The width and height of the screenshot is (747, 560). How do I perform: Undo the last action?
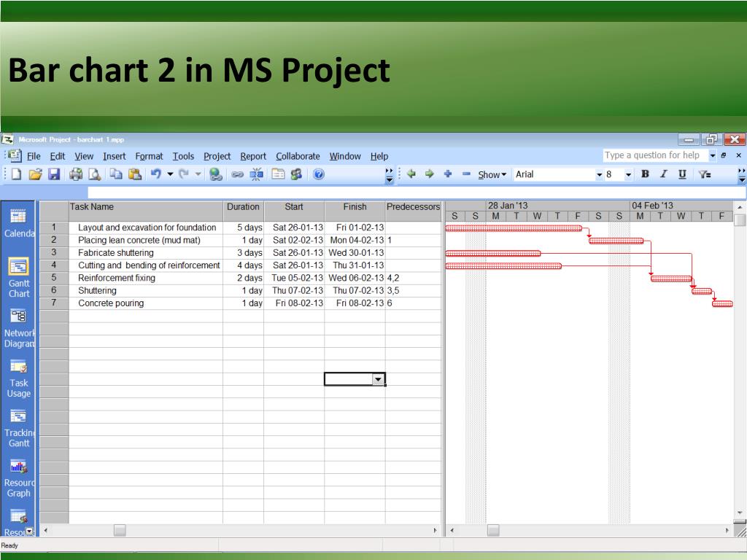156,174
